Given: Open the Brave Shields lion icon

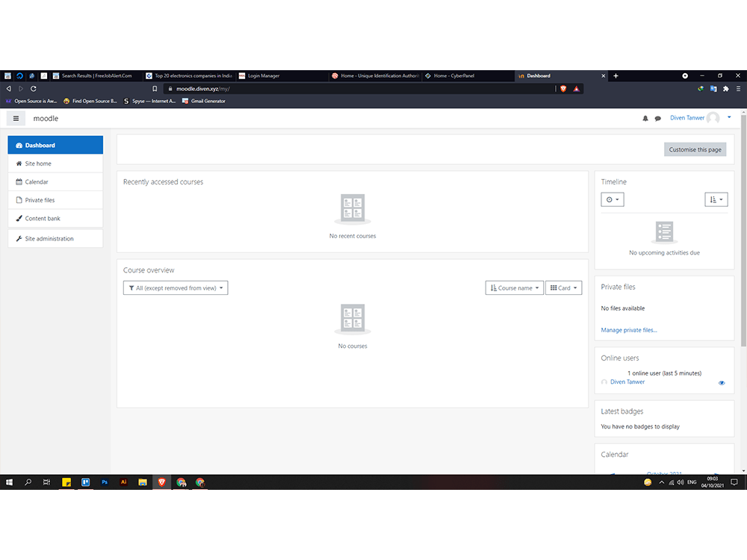Looking at the screenshot, I should [563, 89].
